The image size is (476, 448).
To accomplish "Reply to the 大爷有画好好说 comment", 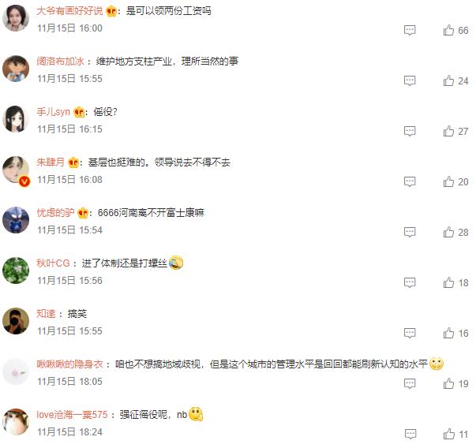I will click(410, 30).
